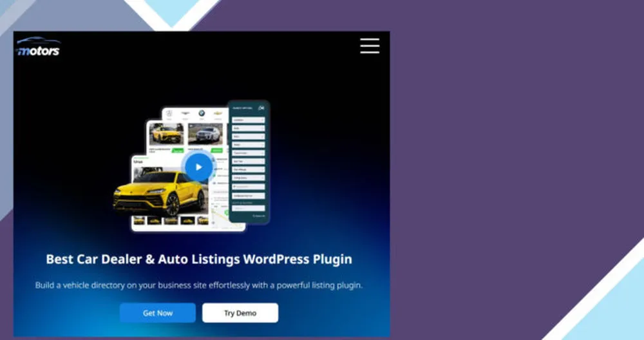Open the hamburger menu
Image resolution: width=644 pixels, height=340 pixels.
tap(370, 46)
